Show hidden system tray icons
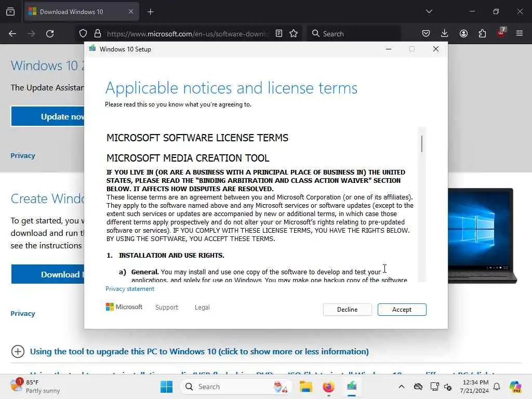532x399 pixels. point(402,387)
